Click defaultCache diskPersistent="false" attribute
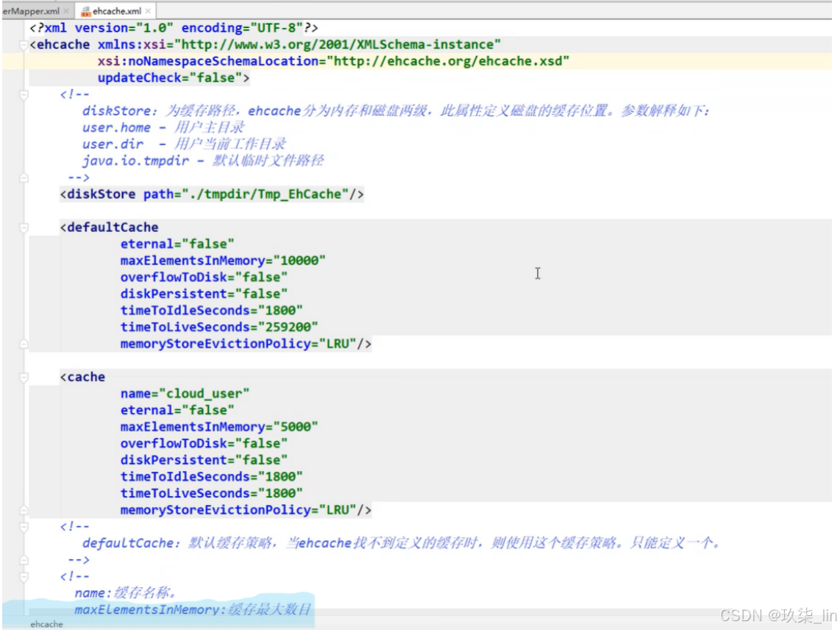Image resolution: width=840 pixels, height=630 pixels. 204,294
